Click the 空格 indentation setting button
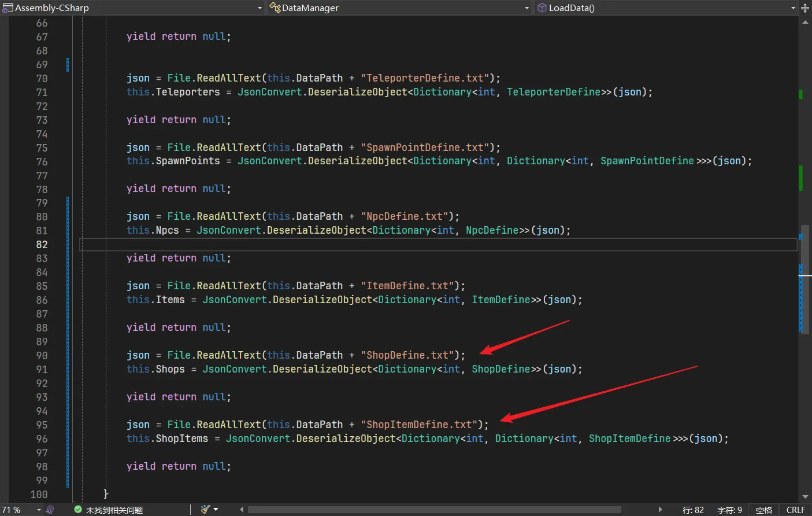The image size is (812, 516). (x=763, y=510)
